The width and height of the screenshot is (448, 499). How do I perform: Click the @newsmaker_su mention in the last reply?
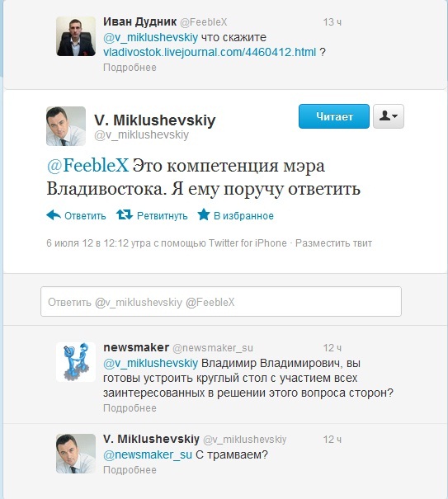(148, 454)
